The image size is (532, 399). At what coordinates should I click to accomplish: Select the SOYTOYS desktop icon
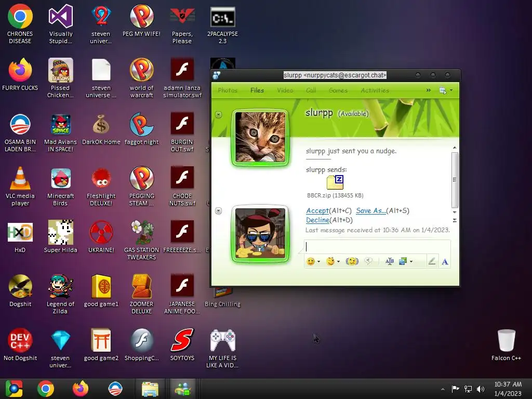point(182,345)
